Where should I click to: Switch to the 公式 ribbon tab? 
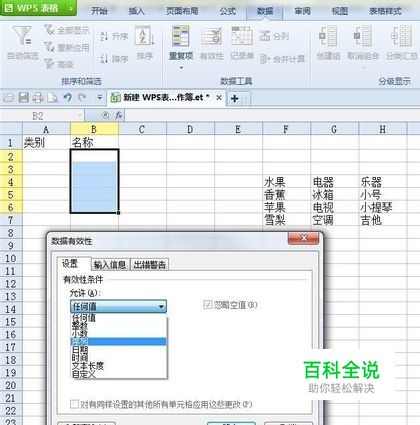228,11
